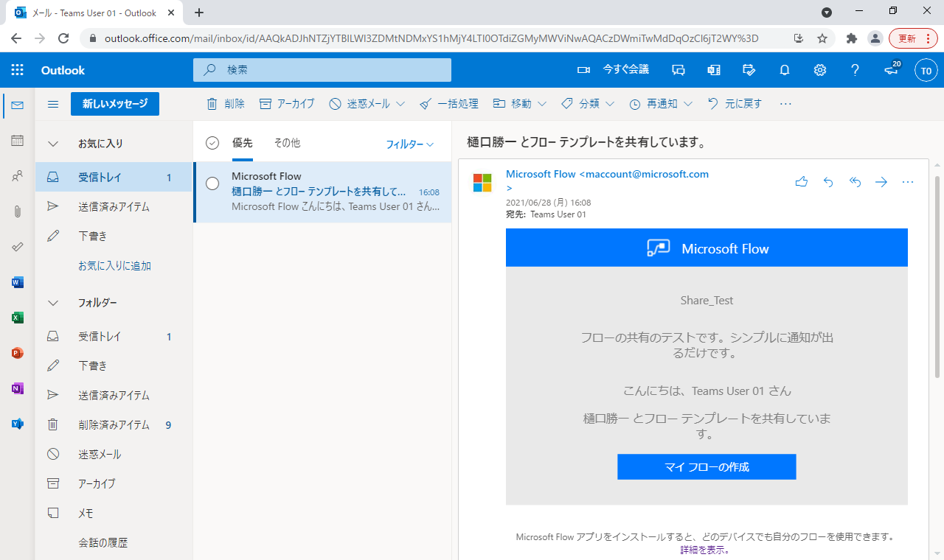Click the 詳細を表示 link
The image size is (944, 560).
pyautogui.click(x=705, y=550)
